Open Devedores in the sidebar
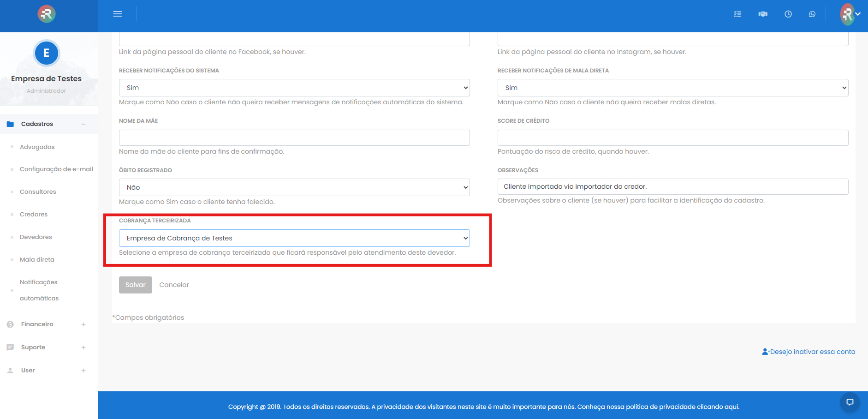 pyautogui.click(x=36, y=237)
